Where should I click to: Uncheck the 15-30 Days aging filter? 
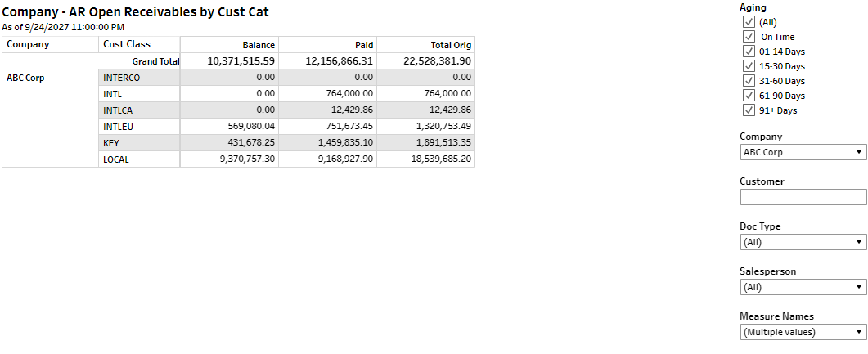tap(748, 66)
